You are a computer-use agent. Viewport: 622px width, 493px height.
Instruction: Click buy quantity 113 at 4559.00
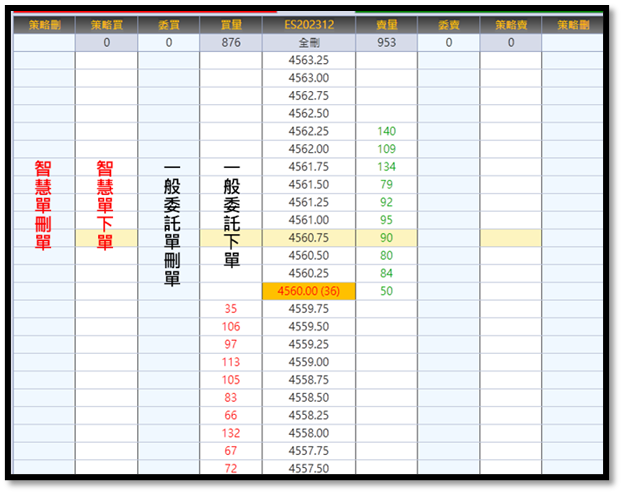pyautogui.click(x=231, y=362)
